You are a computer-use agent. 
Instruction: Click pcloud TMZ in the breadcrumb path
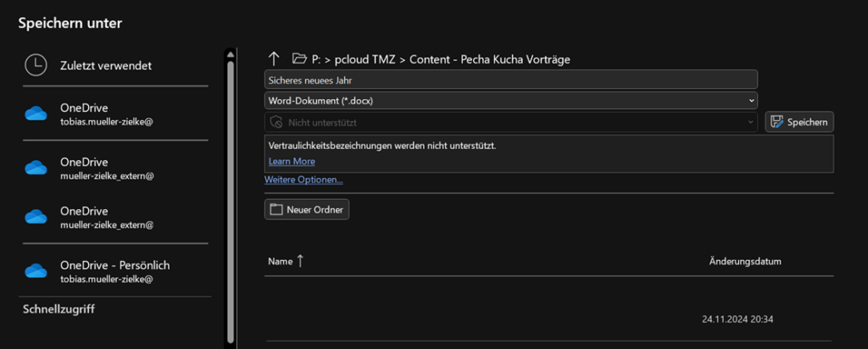(x=365, y=59)
